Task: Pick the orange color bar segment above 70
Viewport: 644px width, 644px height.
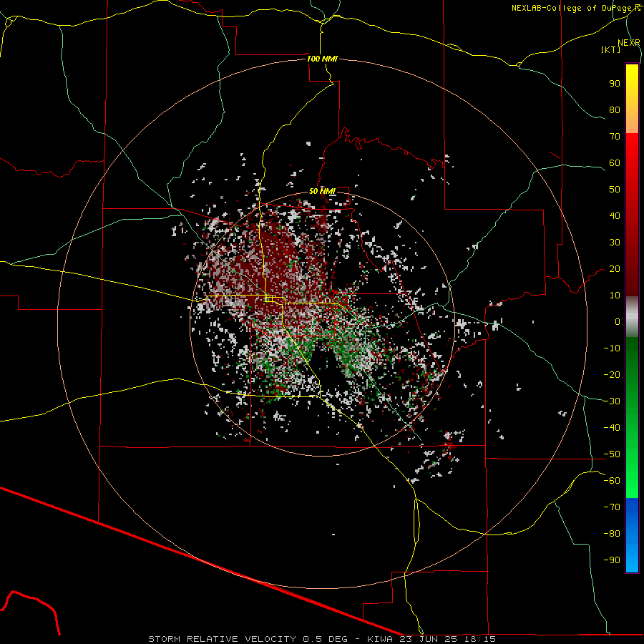Action: [632, 122]
